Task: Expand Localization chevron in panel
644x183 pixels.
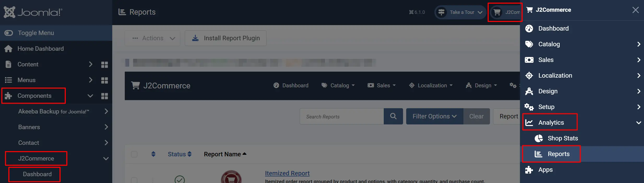Action: click(639, 76)
